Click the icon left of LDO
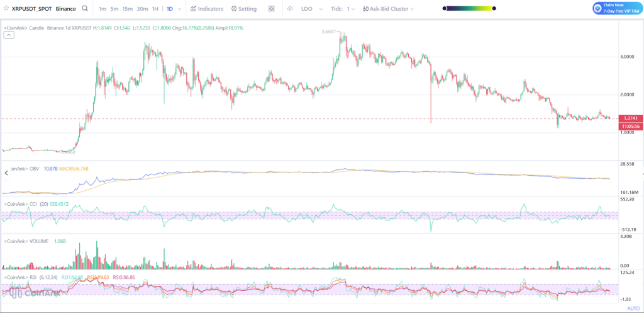The image size is (644, 313). (x=290, y=9)
